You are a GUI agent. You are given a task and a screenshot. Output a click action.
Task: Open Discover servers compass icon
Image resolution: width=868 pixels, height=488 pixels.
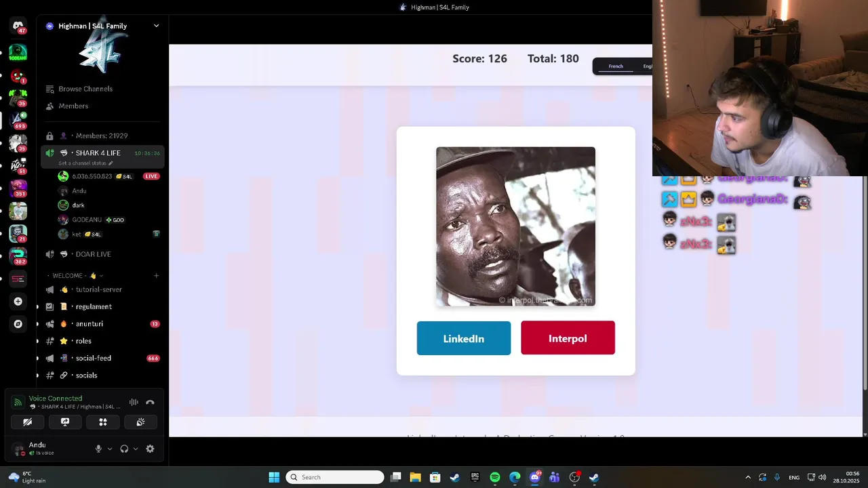click(18, 324)
